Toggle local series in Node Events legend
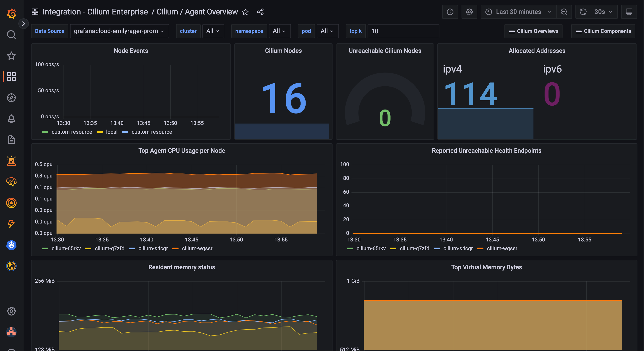Image resolution: width=644 pixels, height=351 pixels. [x=111, y=132]
